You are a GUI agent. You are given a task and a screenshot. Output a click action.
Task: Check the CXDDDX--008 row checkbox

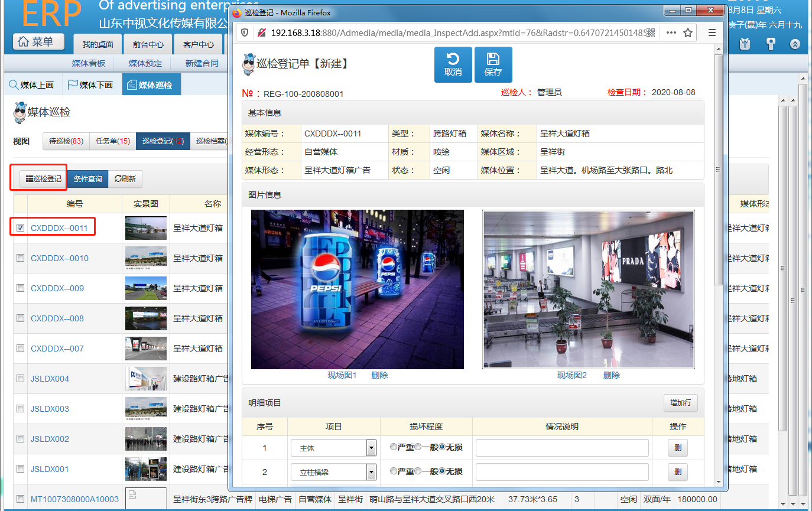pos(21,318)
